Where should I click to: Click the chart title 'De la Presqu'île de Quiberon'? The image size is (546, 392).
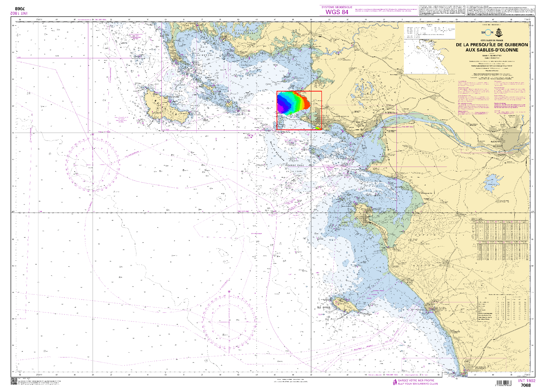pos(492,45)
